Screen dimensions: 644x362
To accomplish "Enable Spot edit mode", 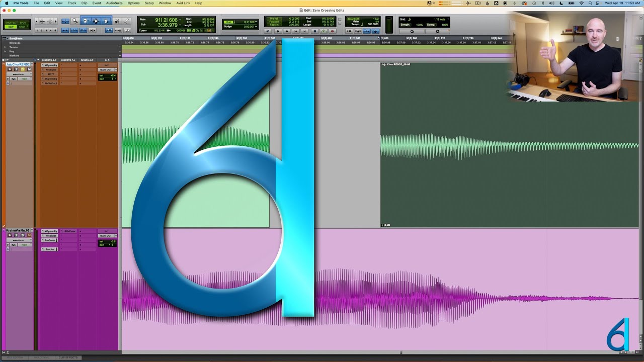I will [x=23, y=22].
